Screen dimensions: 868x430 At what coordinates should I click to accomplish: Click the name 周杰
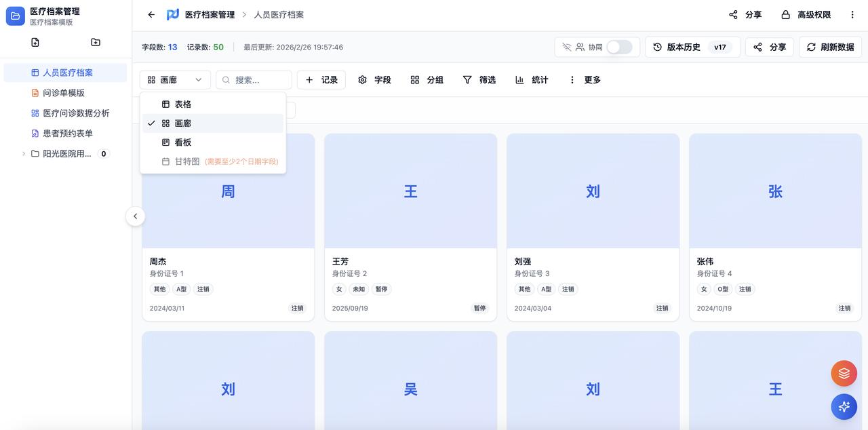158,261
